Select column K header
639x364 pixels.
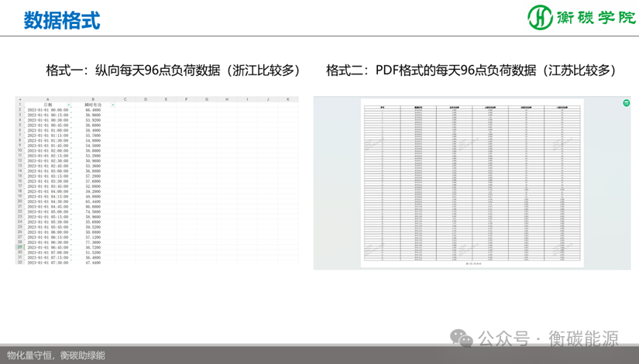click(x=288, y=99)
